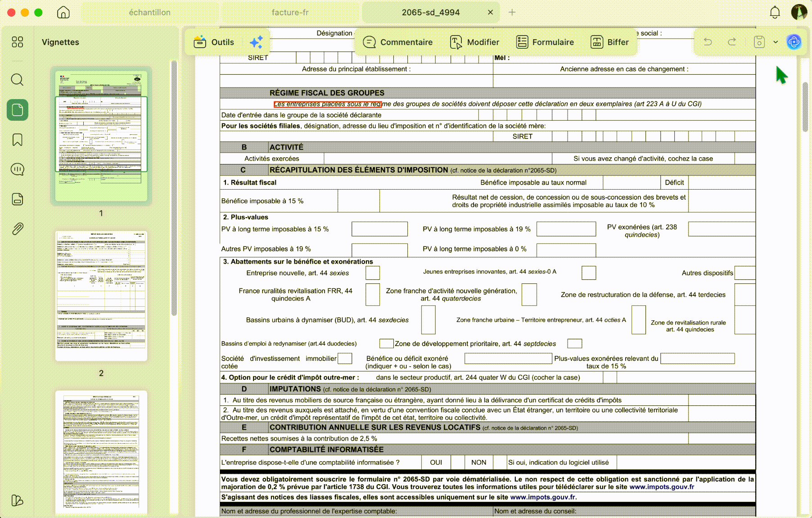812x518 pixels.
Task: Open the search panel in sidebar
Action: (x=18, y=80)
